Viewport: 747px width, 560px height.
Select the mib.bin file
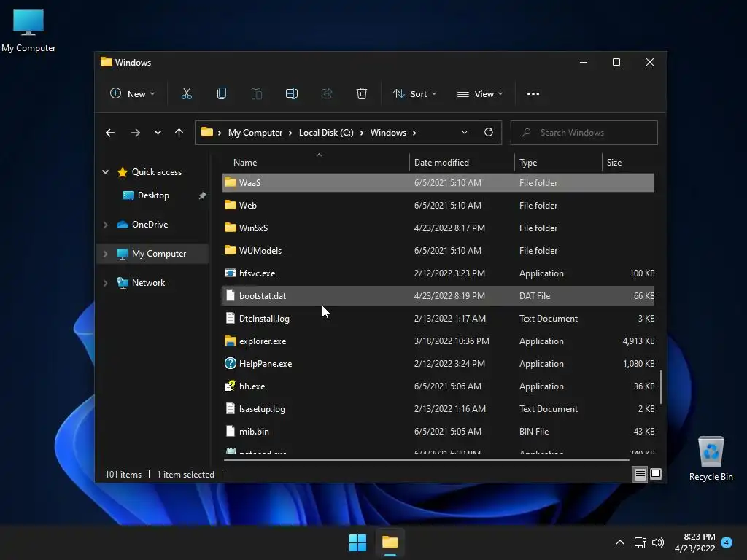[x=438, y=432]
